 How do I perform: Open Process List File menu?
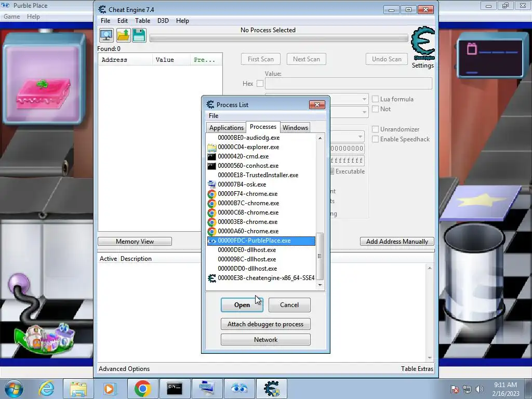pos(214,116)
